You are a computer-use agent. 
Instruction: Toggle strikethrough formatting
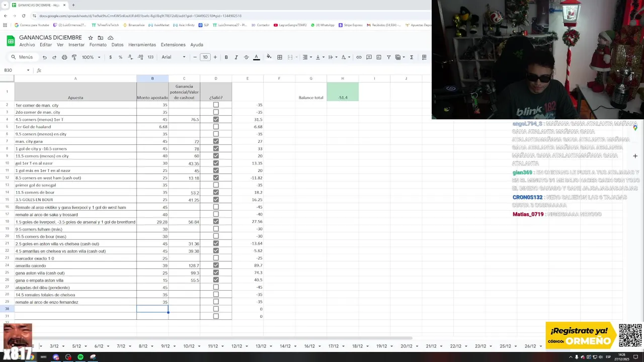(246, 57)
